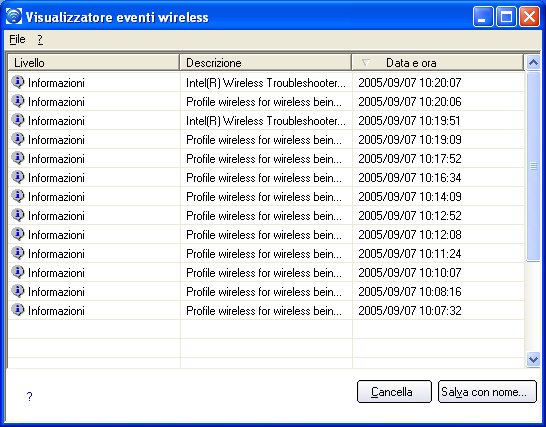Click info icon of 10:07:32 event
546x427 pixels.
pos(17,310)
